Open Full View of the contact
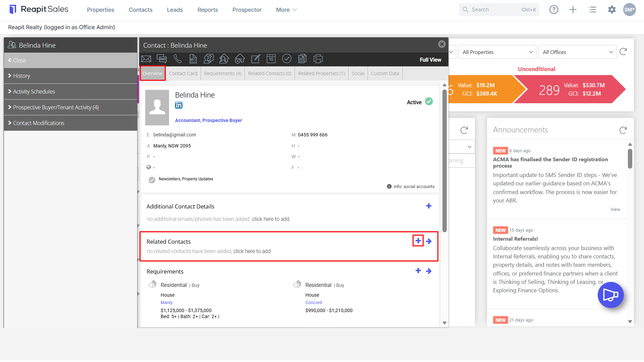Screen dimensions: 644x362 (x=430, y=60)
